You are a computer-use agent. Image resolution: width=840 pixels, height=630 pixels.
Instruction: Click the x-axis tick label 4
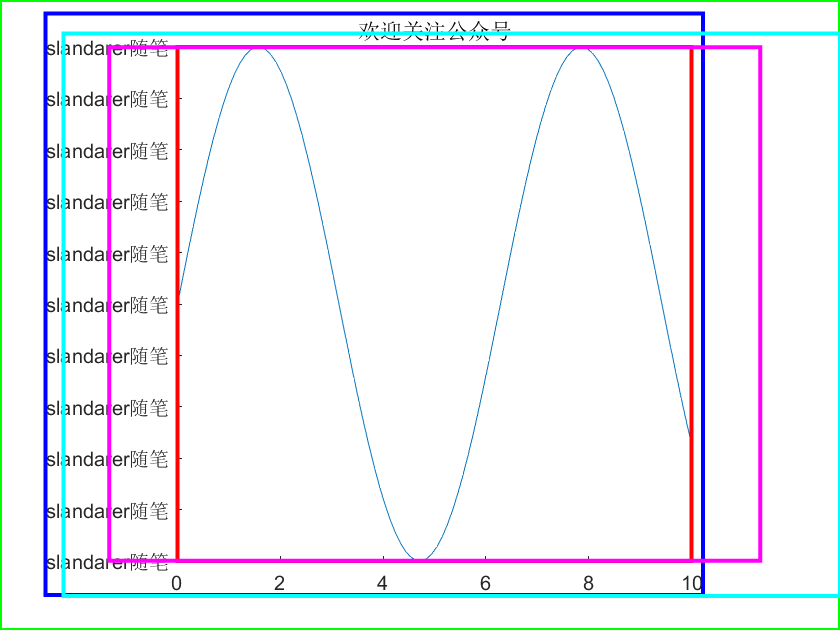tap(382, 583)
